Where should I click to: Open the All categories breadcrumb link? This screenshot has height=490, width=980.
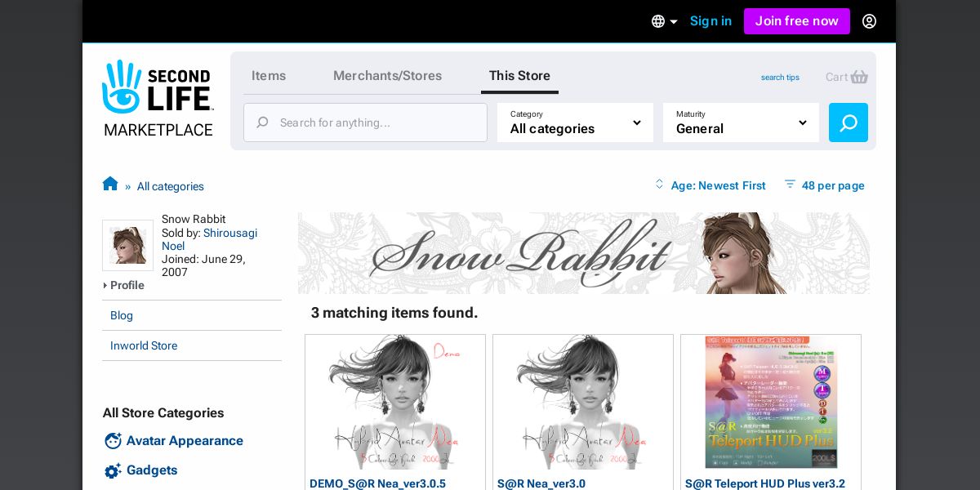tap(170, 186)
